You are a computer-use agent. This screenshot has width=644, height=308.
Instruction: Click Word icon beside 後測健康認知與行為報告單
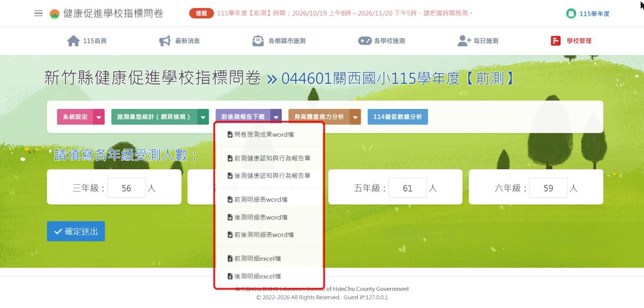(x=230, y=176)
